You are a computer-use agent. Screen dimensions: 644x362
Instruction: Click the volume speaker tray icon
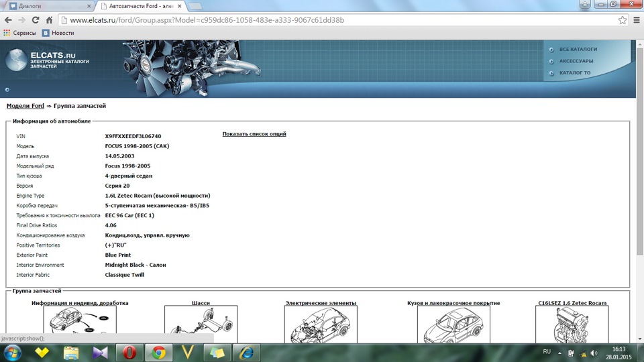coord(594,353)
